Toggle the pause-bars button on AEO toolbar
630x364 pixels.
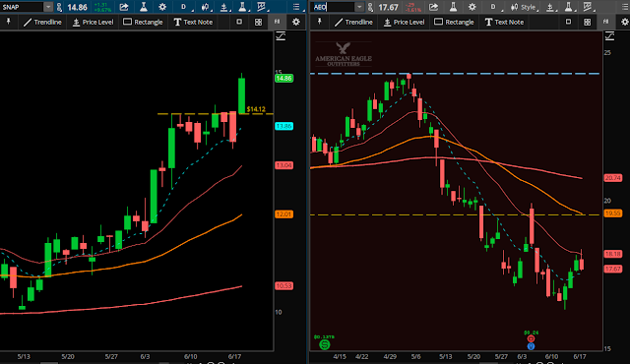tap(606, 22)
